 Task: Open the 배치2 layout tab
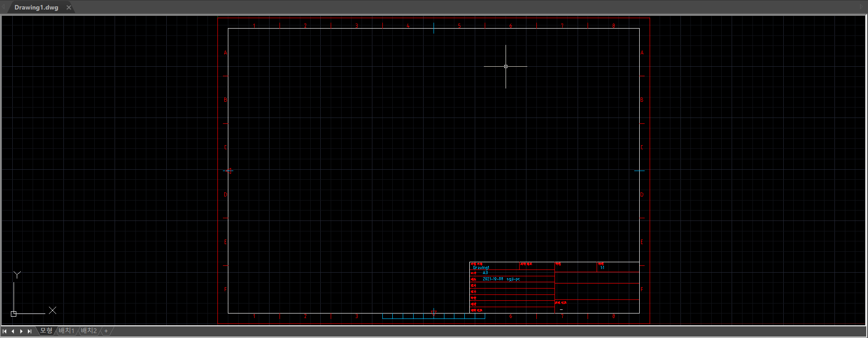[x=89, y=331]
